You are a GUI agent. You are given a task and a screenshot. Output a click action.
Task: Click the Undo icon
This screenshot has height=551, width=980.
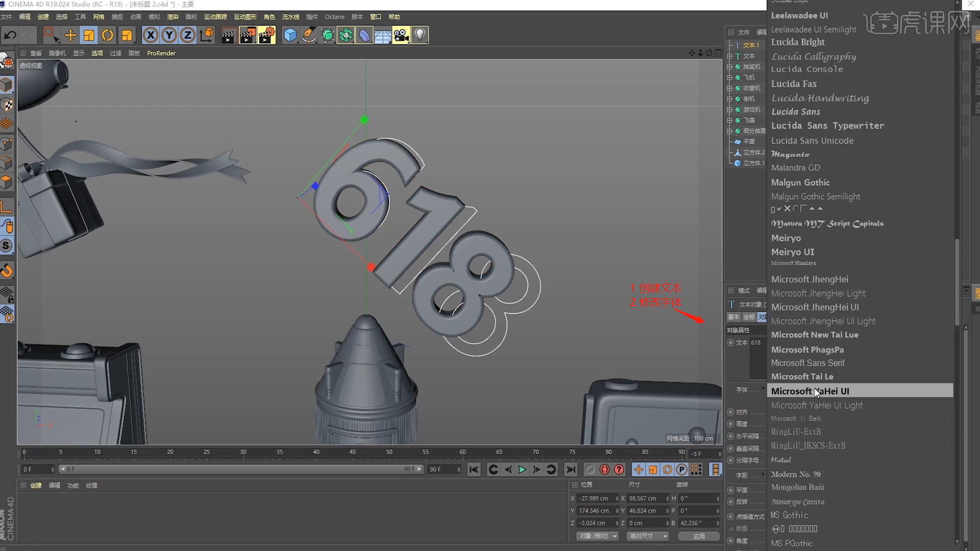[x=10, y=35]
